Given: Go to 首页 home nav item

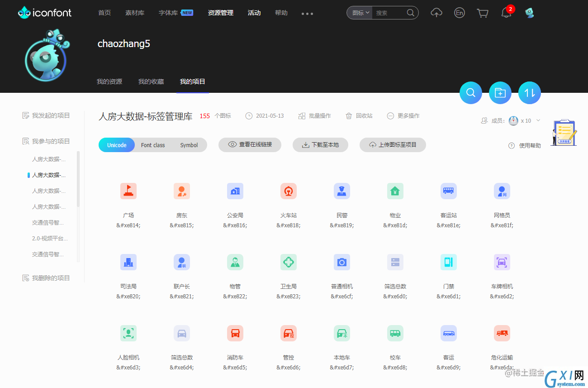Looking at the screenshot, I should [x=104, y=13].
